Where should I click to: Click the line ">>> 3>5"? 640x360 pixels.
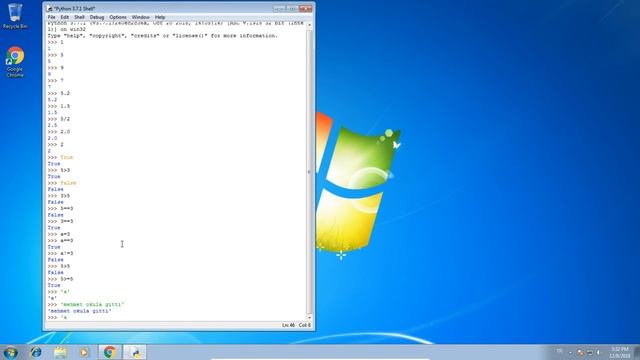tap(58, 196)
